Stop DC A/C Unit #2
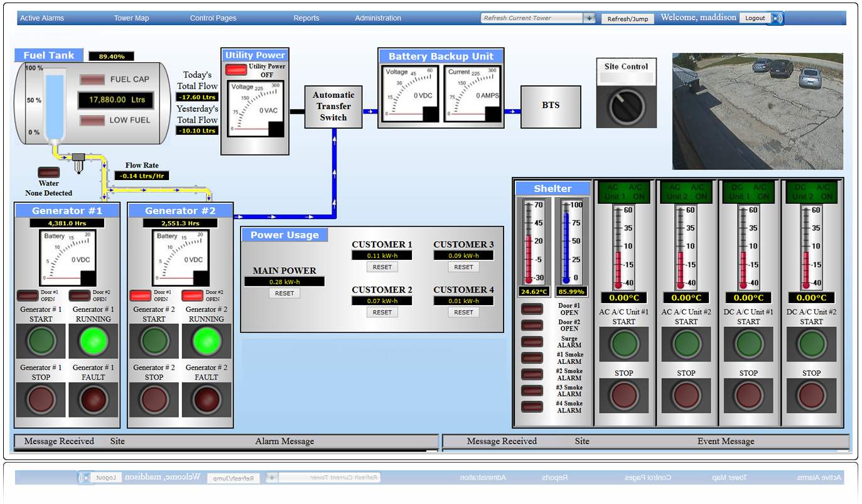This screenshot has height=504, width=862. 811,395
